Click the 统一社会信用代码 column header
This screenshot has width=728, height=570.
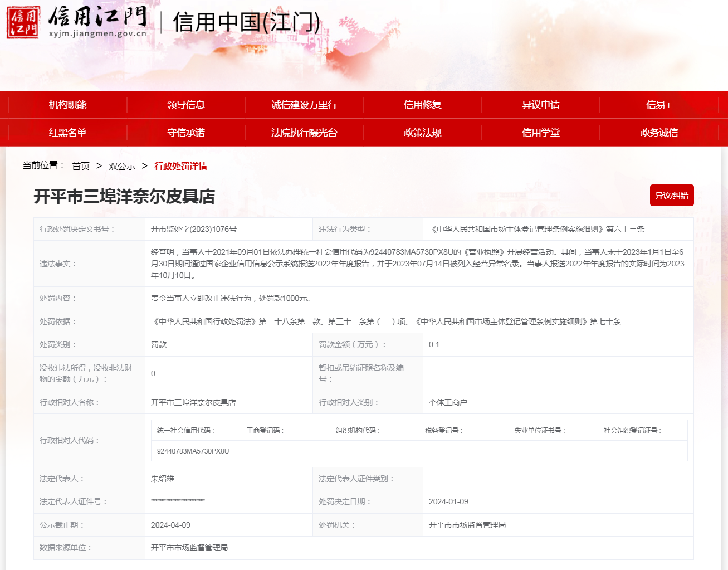coord(185,431)
